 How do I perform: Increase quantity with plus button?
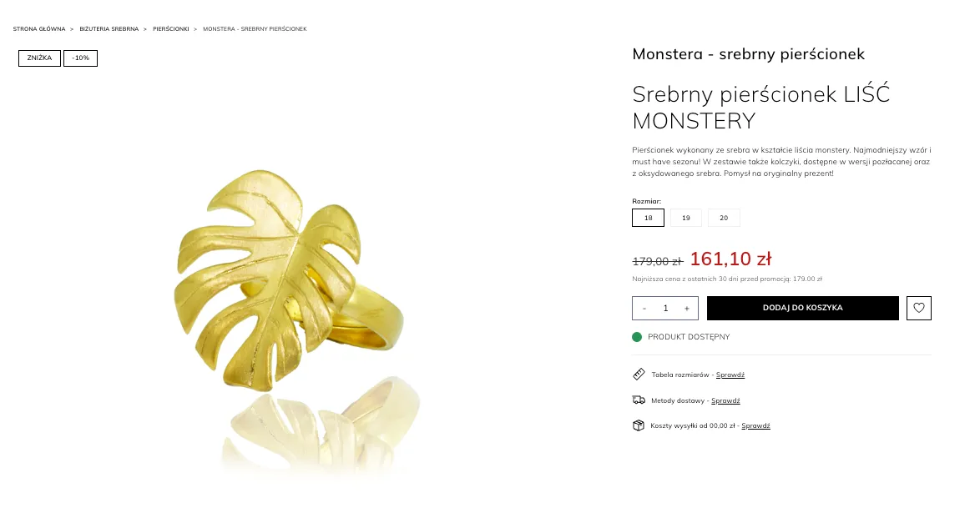[687, 309]
